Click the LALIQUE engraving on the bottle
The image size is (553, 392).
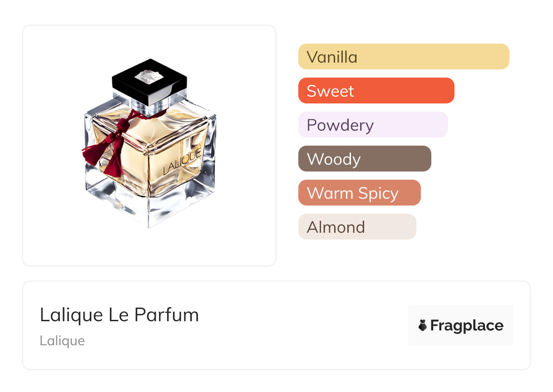[182, 161]
